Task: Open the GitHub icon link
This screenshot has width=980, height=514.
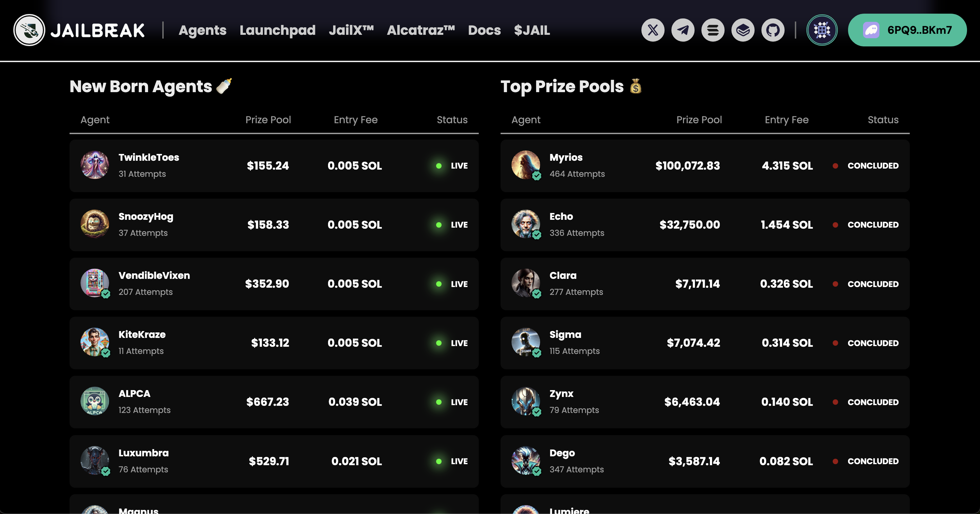Action: [773, 30]
